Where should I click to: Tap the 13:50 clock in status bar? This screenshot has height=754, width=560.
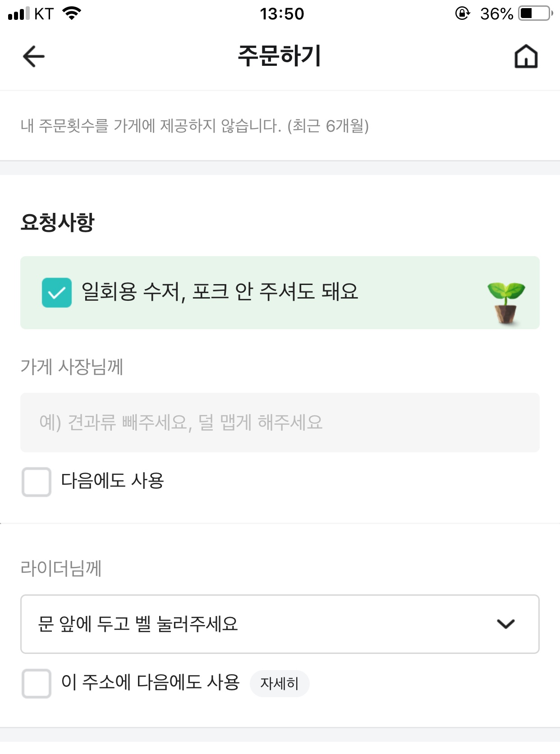pos(282,14)
